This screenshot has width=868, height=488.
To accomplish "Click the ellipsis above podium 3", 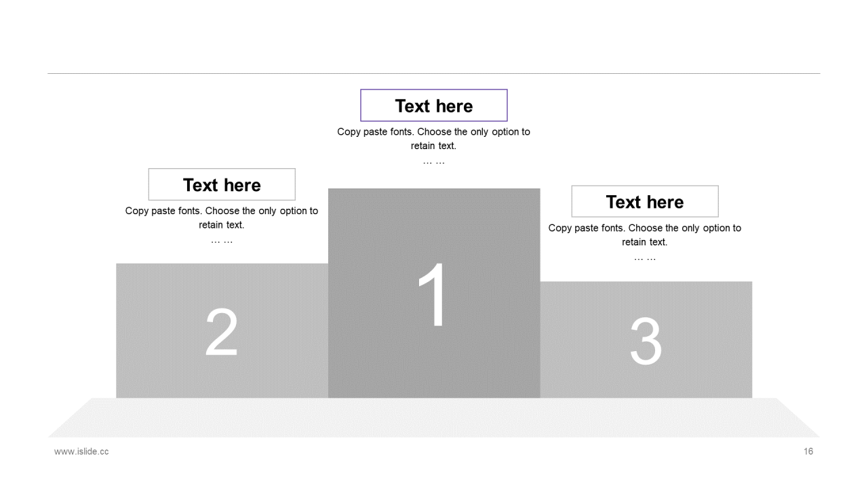I will pyautogui.click(x=645, y=258).
